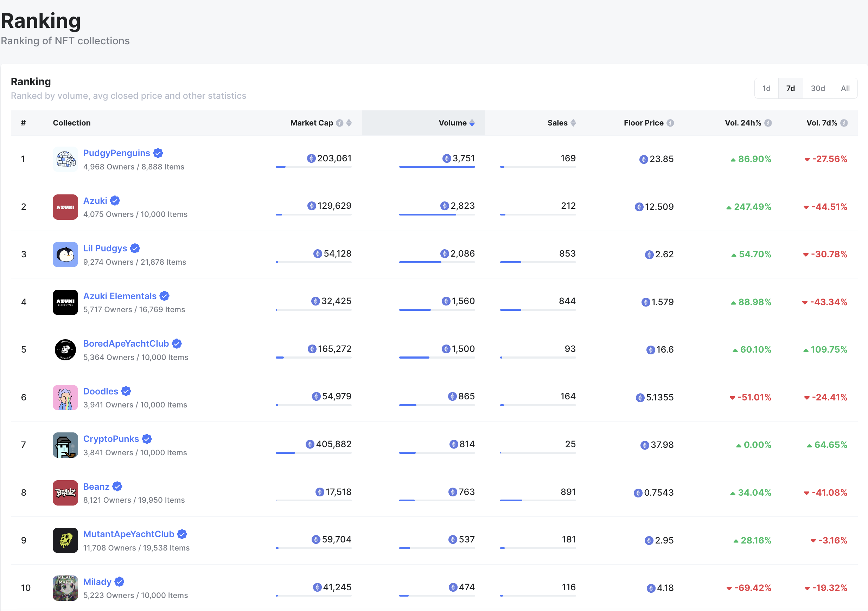Screen dimensions: 868x611
Task: Show the Market Cap info tooltip icon
Action: [x=339, y=123]
